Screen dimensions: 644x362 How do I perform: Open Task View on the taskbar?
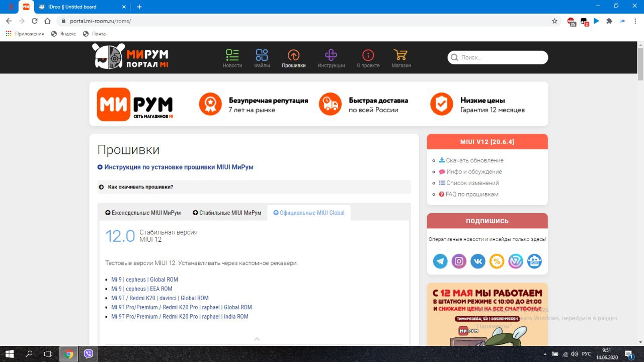(48, 354)
